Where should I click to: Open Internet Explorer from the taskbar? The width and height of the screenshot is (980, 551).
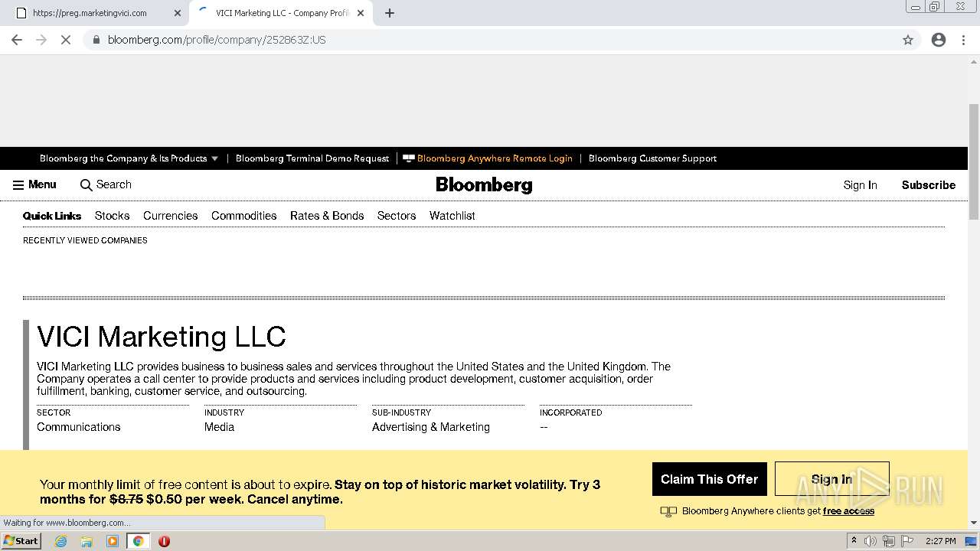tap(60, 541)
